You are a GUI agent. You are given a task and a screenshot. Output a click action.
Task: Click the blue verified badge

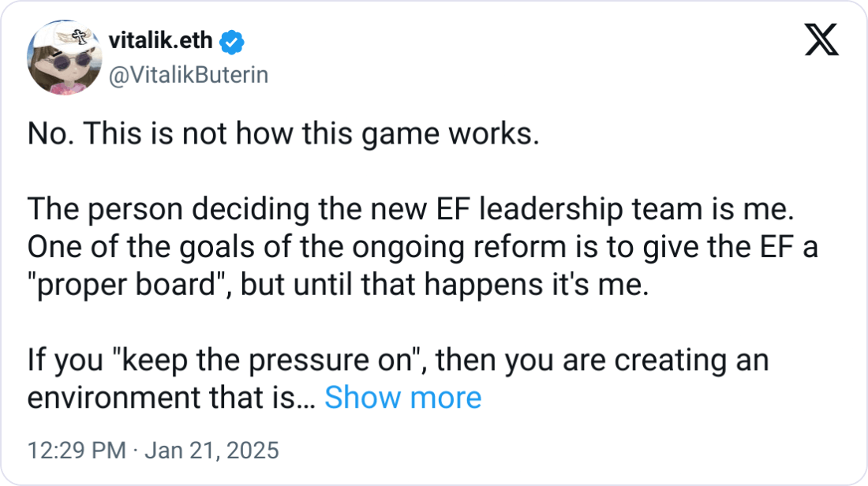tap(230, 41)
